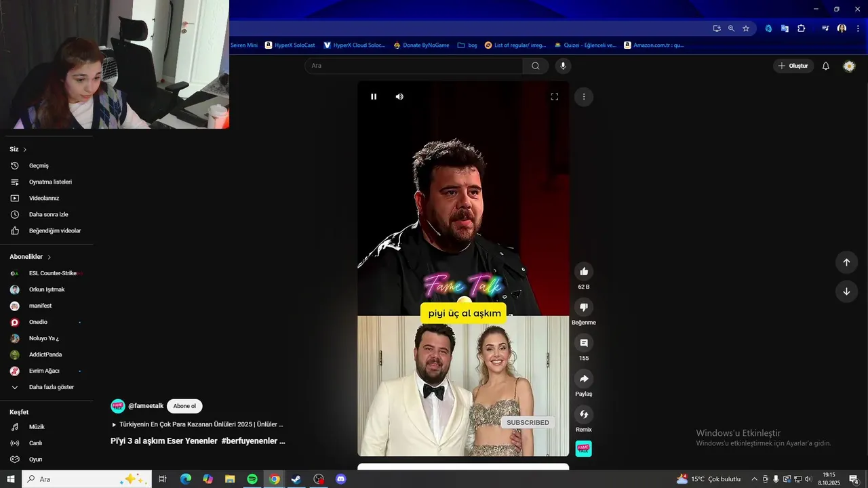Image resolution: width=868 pixels, height=488 pixels.
Task: Bookmark this page with the star icon
Action: (x=746, y=28)
